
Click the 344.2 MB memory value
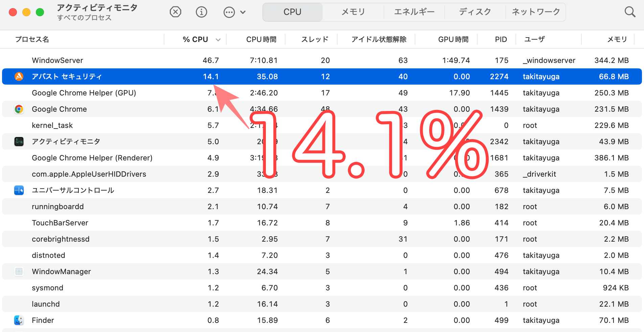coord(612,60)
